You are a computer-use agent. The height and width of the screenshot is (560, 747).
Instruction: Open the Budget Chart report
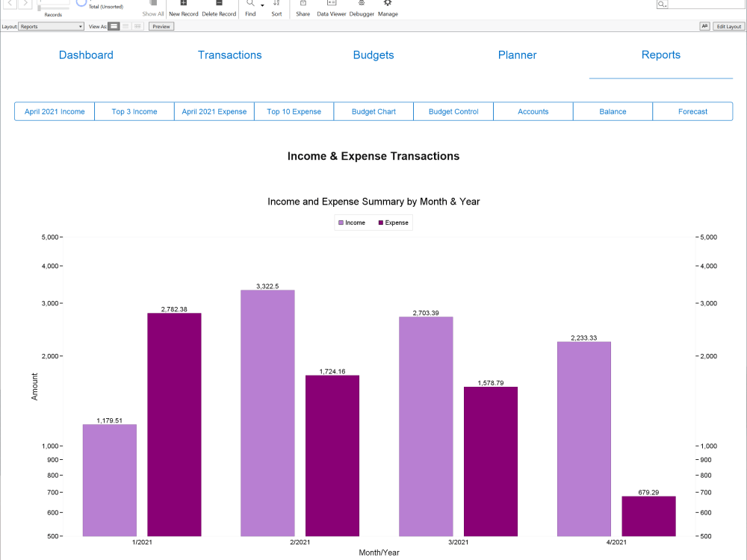click(373, 111)
